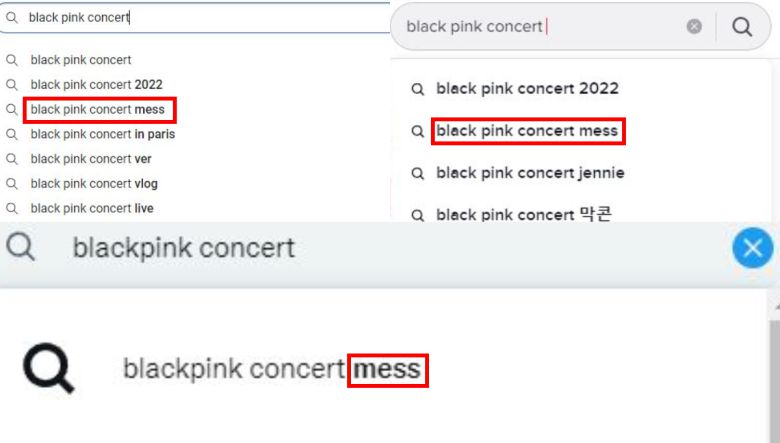Screen dimensions: 780x443
Task: Click the gray magnifier left of blackpink concert field
Action: click(20, 247)
